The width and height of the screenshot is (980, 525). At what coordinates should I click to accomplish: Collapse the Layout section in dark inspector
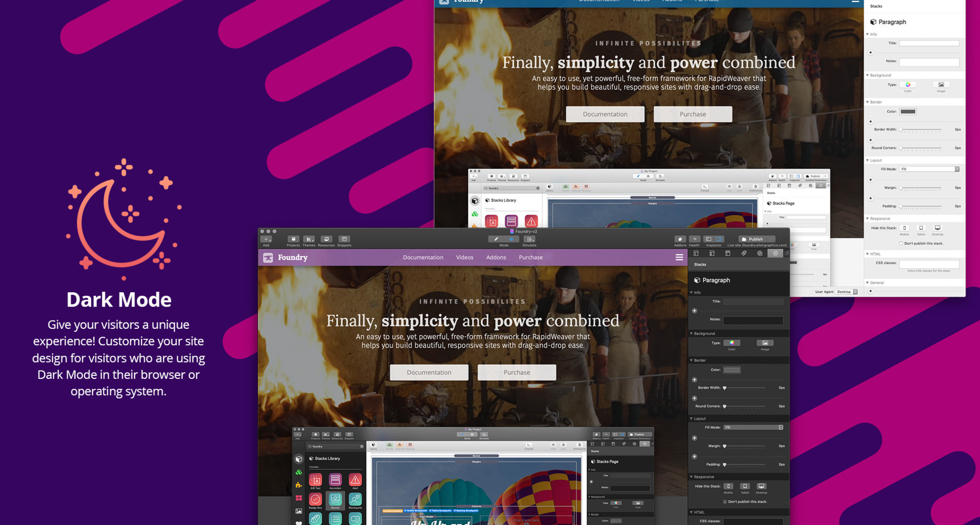691,419
